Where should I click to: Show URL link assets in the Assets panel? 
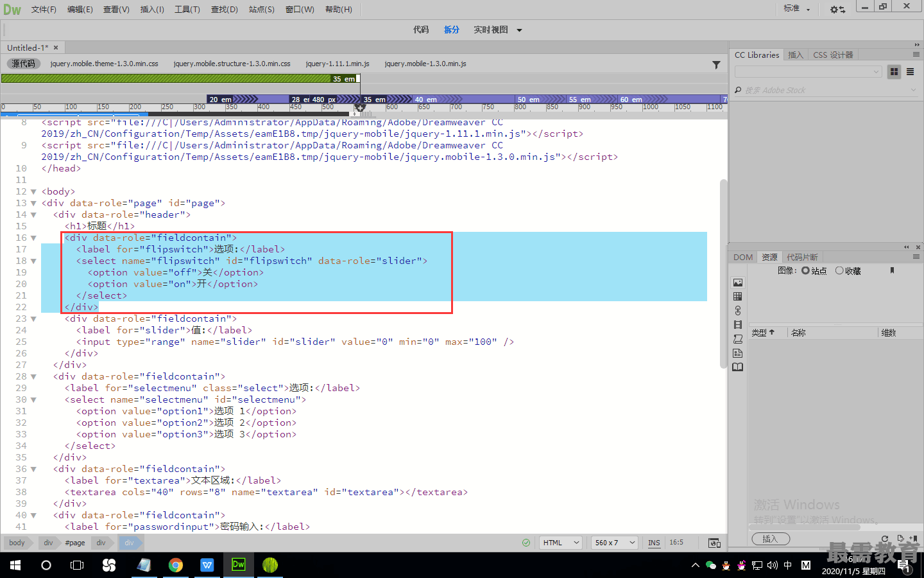click(x=738, y=311)
